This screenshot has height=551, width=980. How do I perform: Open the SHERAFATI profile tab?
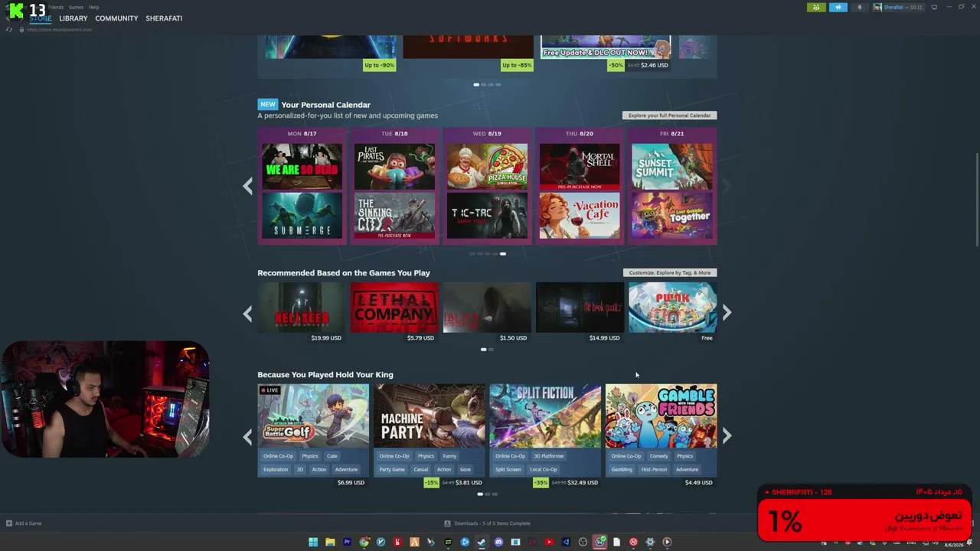(x=164, y=18)
